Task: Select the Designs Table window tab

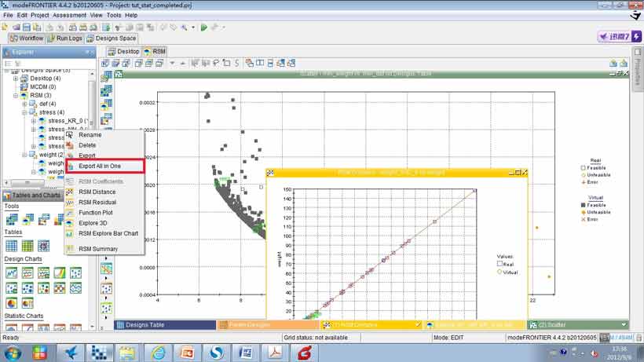Action: [x=165, y=324]
